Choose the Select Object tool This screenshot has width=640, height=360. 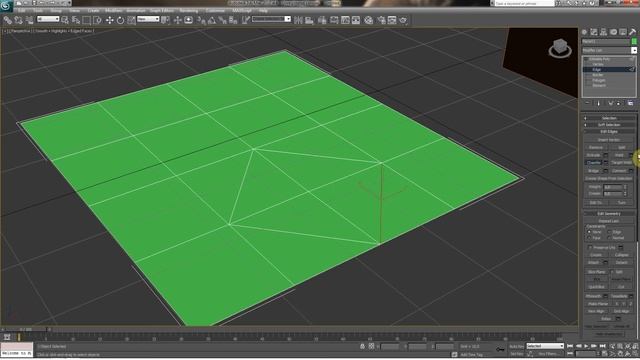coord(64,20)
